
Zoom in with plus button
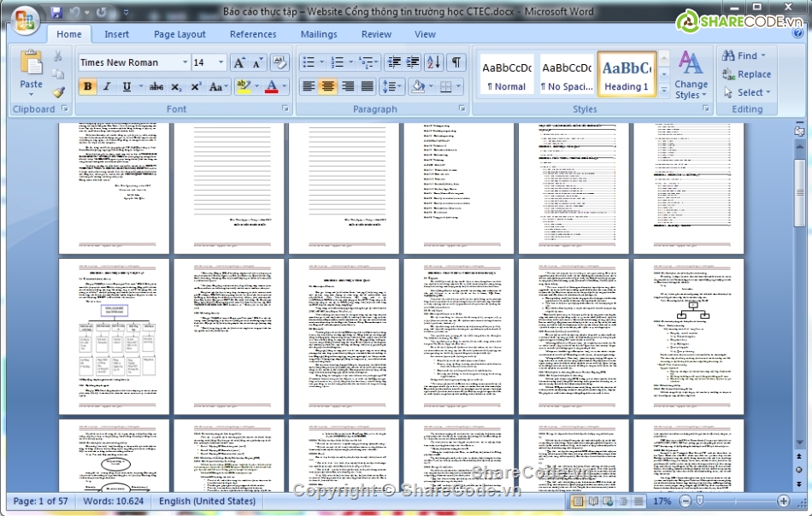click(784, 501)
